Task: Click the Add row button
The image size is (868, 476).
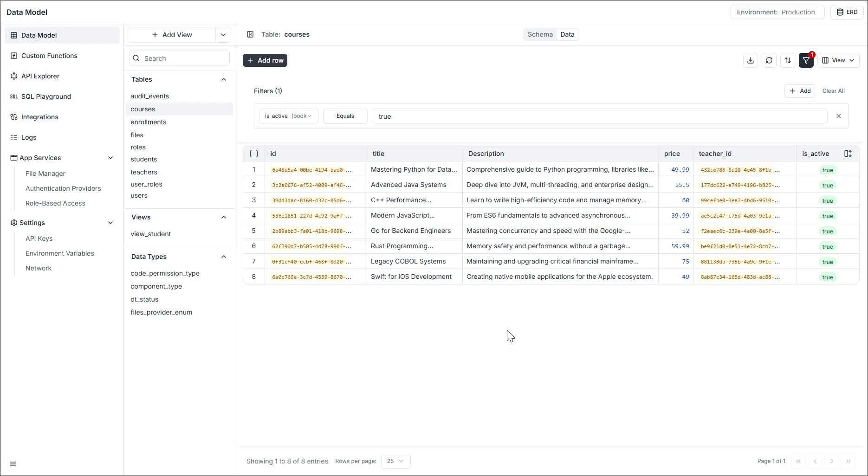Action: point(265,60)
